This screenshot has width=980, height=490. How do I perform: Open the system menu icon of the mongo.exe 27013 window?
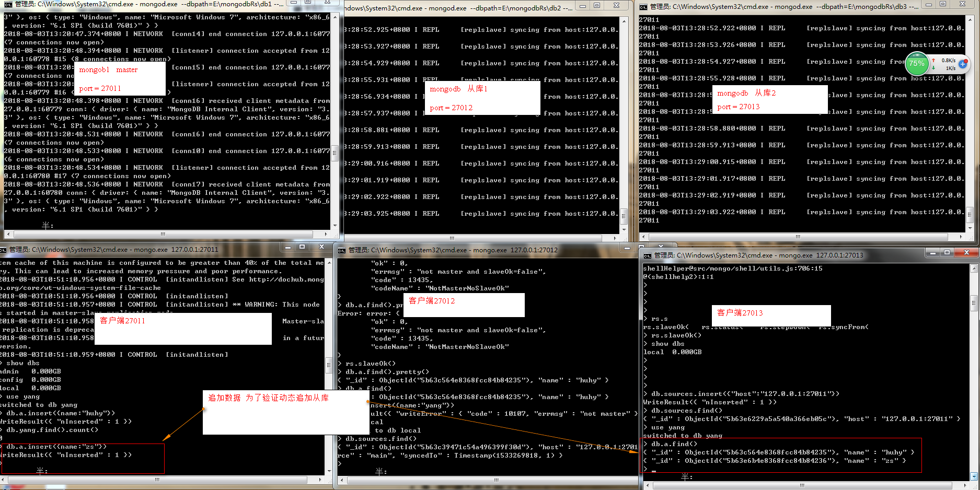pyautogui.click(x=648, y=255)
